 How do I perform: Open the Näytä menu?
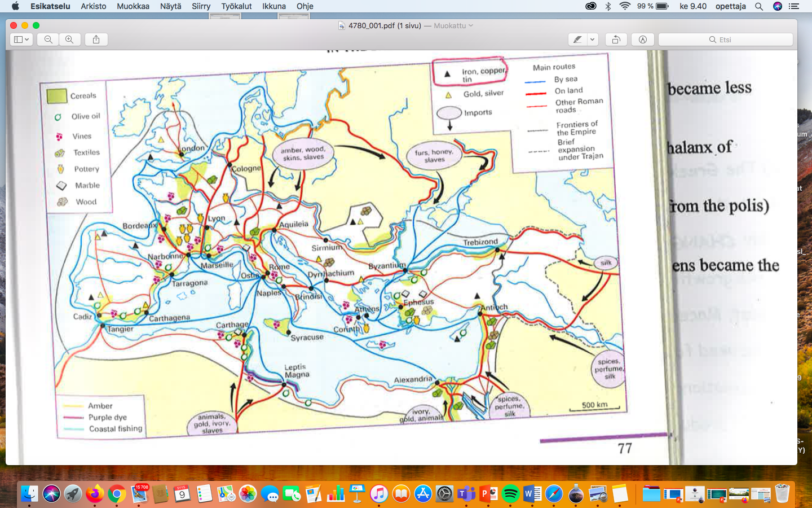pos(170,6)
